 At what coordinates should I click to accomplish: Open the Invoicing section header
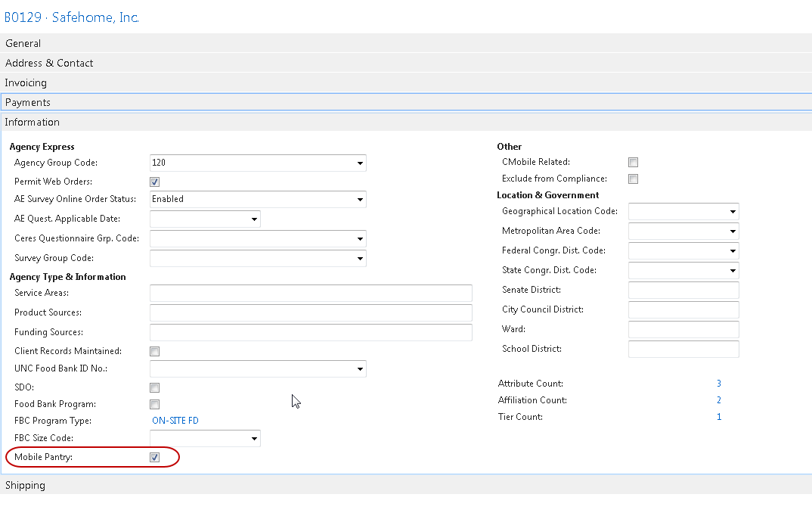tap(26, 83)
